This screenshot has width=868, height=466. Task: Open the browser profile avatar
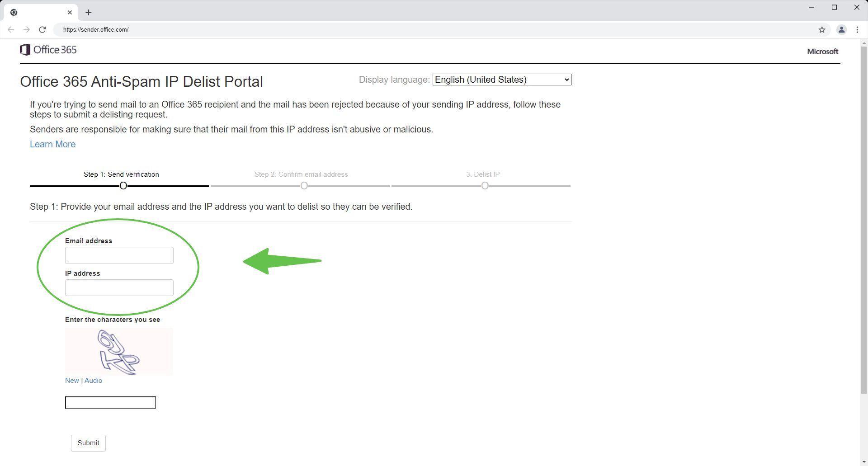841,30
